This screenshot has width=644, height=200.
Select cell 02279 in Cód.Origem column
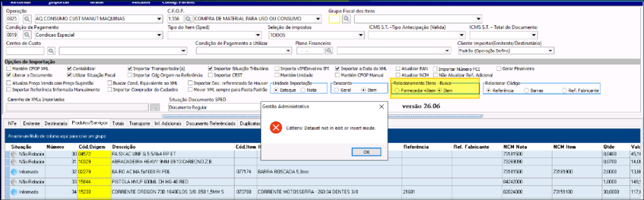click(94, 172)
